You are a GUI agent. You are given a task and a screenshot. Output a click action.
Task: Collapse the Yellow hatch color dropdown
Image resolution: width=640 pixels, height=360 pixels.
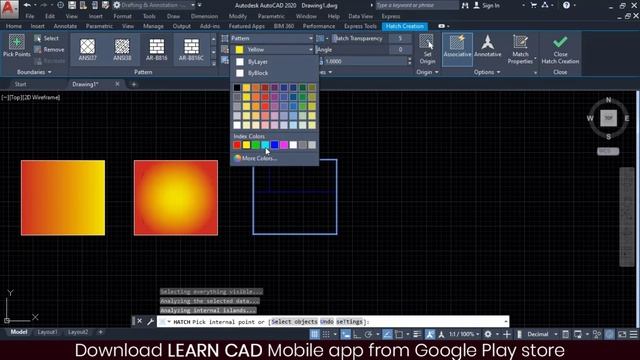point(274,50)
